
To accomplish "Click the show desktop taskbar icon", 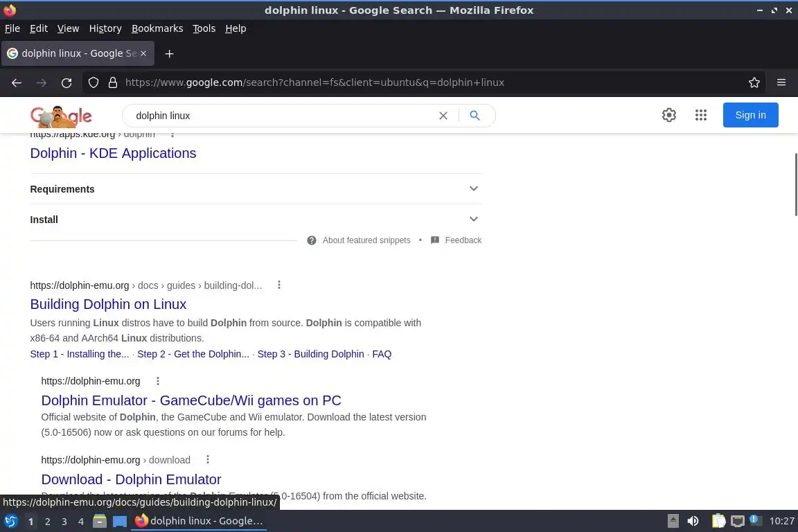I will 120,522.
